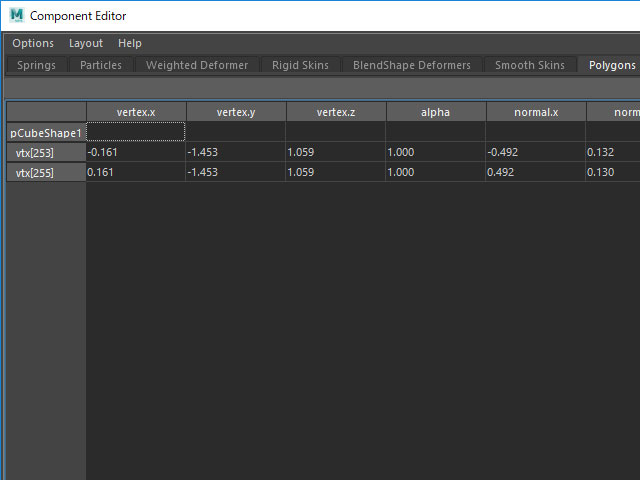The image size is (640, 480).
Task: Select vtx[253] normal.x value -0.492
Action: pyautogui.click(x=535, y=152)
